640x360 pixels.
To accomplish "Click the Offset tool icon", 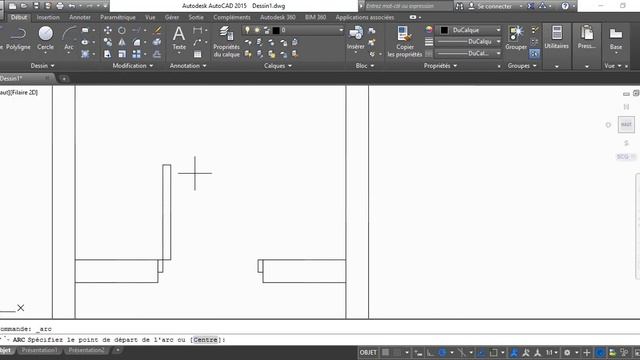I will (x=157, y=54).
